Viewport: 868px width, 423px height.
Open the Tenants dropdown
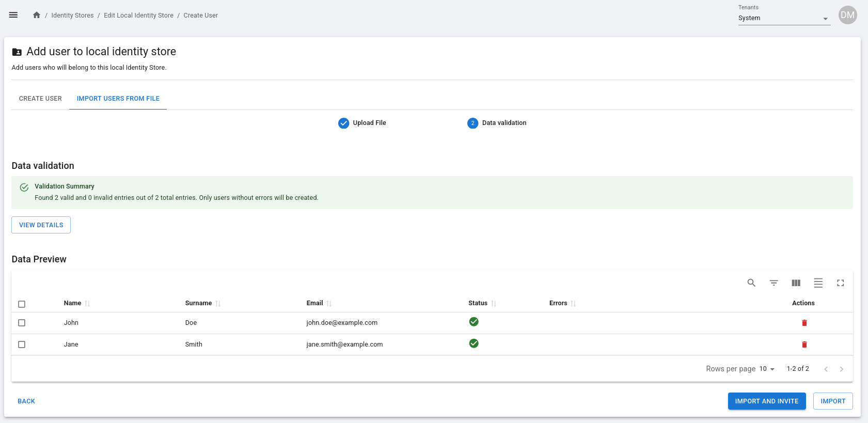[x=784, y=18]
